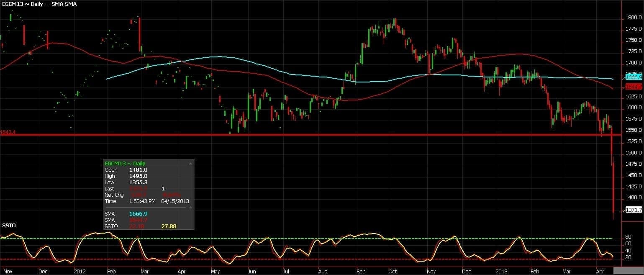Click the 2013 label on time axis
Image resolution: width=644 pixels, height=275 pixels.
501,271
